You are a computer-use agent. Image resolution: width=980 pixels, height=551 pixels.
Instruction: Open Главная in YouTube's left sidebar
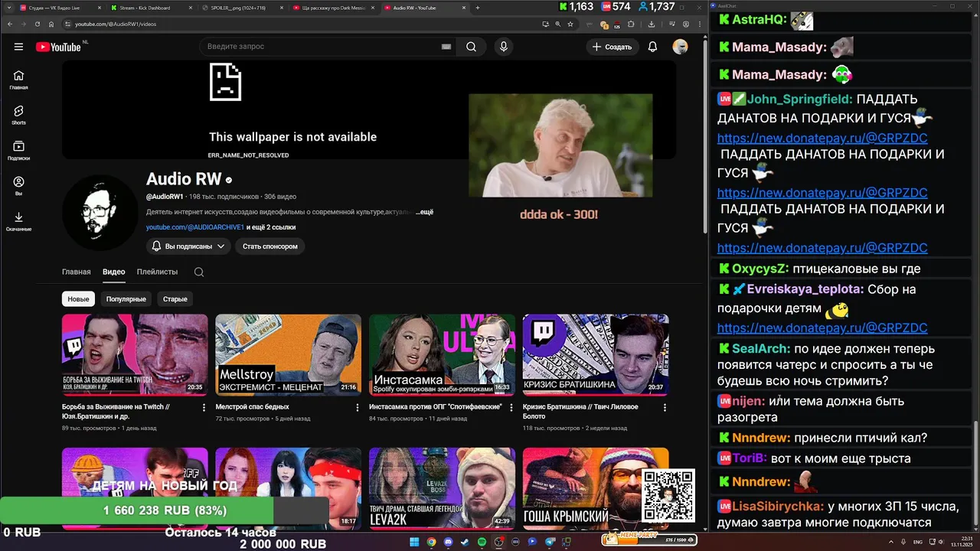pyautogui.click(x=18, y=80)
